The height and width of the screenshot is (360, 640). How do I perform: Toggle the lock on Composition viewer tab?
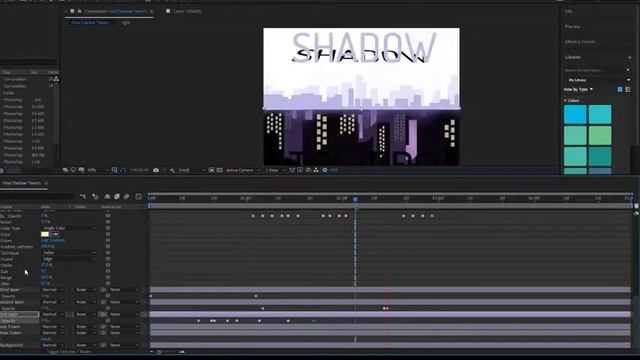pos(79,11)
